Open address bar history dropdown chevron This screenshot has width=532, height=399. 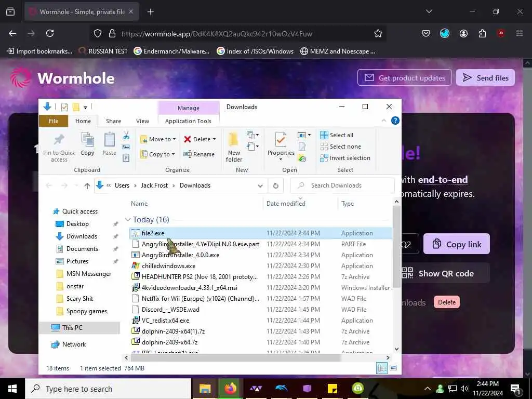(x=260, y=185)
